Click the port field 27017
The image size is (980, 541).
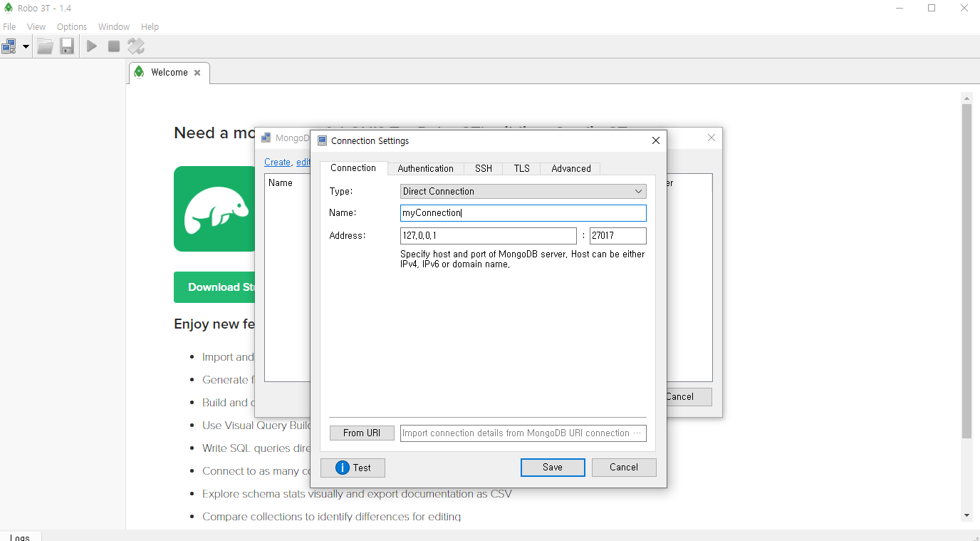point(618,236)
